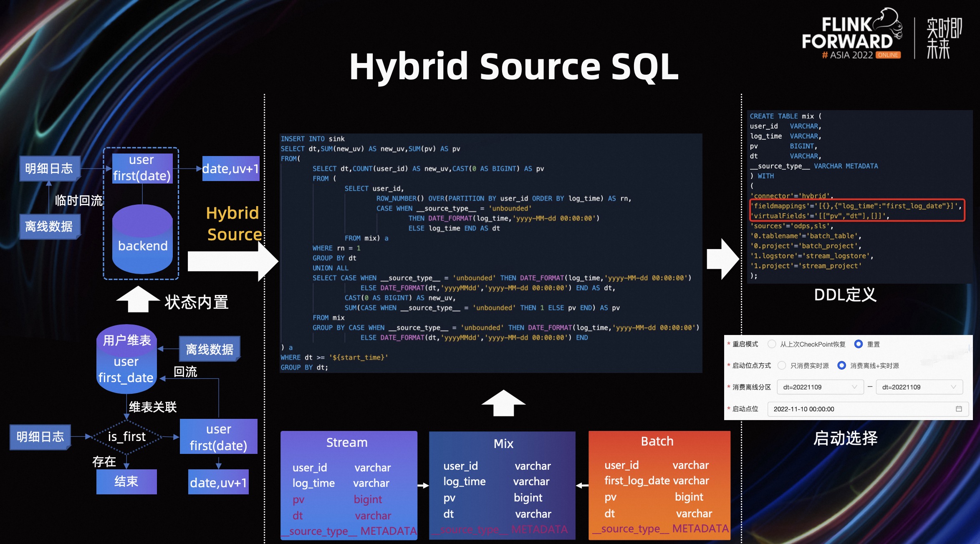Click the orange Batch schema box header
Image resolution: width=980 pixels, height=544 pixels.
657,441
